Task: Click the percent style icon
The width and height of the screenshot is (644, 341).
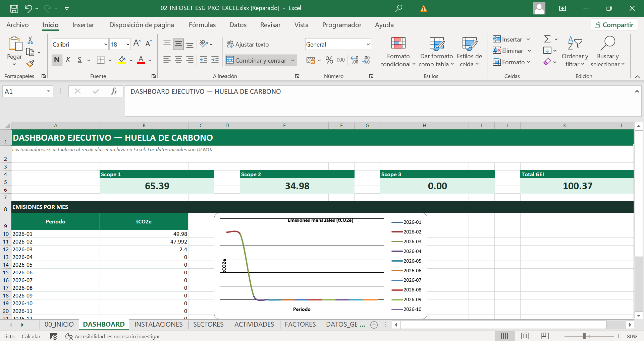Action: (x=329, y=60)
